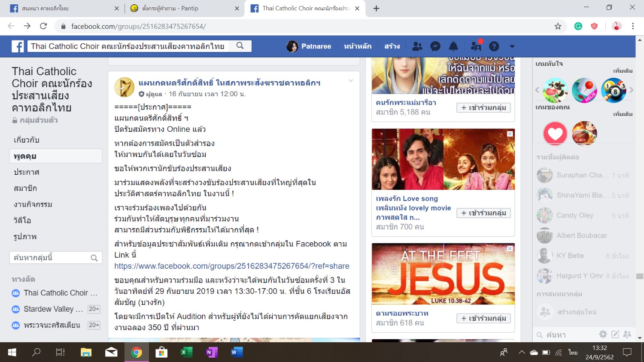Open the facebook.com/groups share link in post
Viewport: 644px width, 362px height.
point(232,266)
